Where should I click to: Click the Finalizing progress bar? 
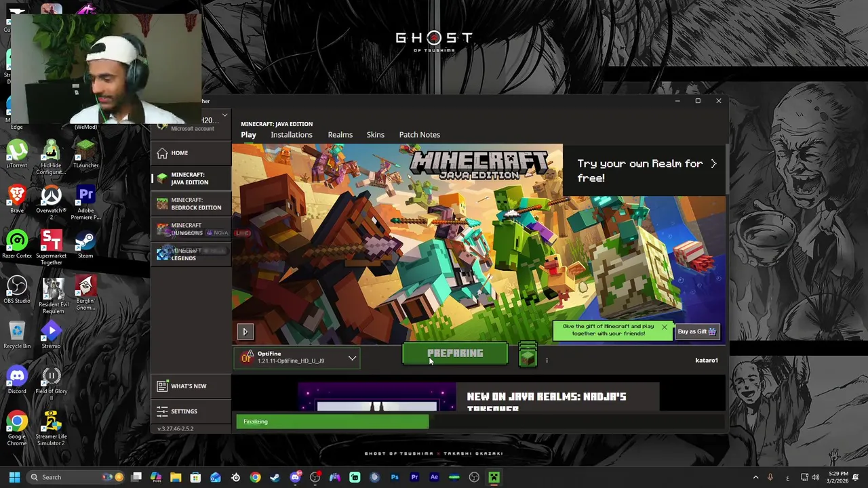pyautogui.click(x=332, y=422)
